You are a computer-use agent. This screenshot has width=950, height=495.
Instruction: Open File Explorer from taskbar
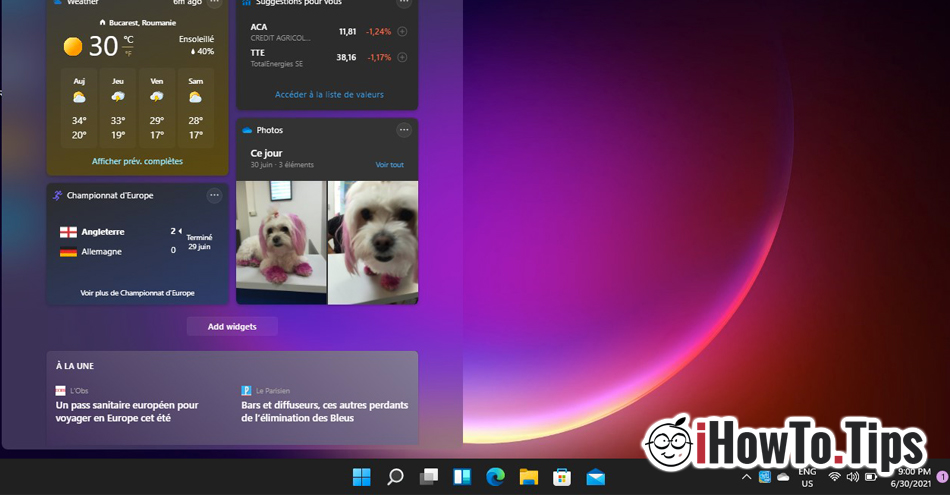click(528, 477)
